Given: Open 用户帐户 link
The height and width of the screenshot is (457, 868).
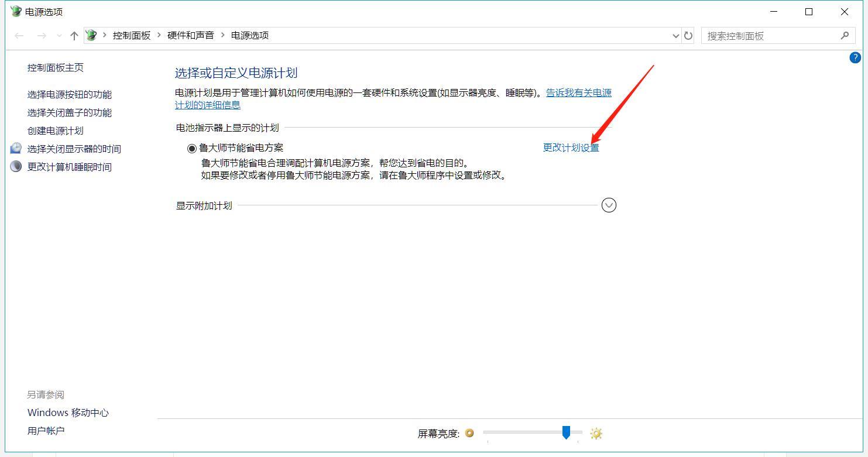Looking at the screenshot, I should [x=46, y=431].
